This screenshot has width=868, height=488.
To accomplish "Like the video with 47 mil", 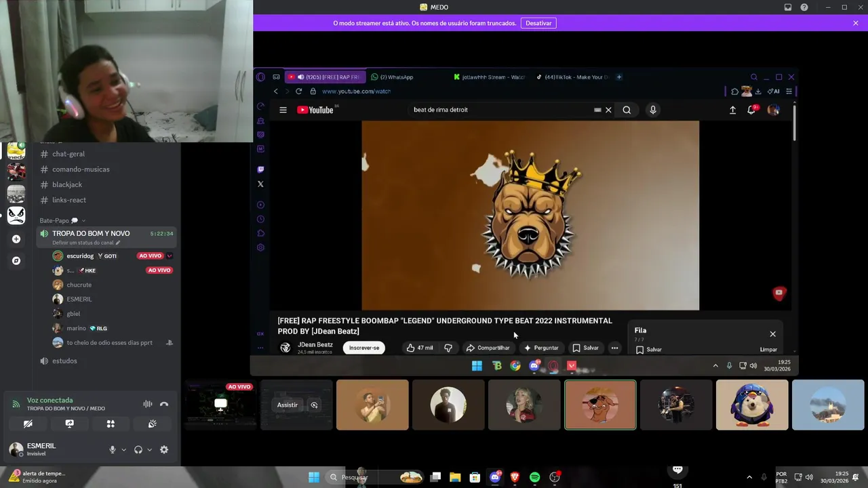I will (420, 348).
